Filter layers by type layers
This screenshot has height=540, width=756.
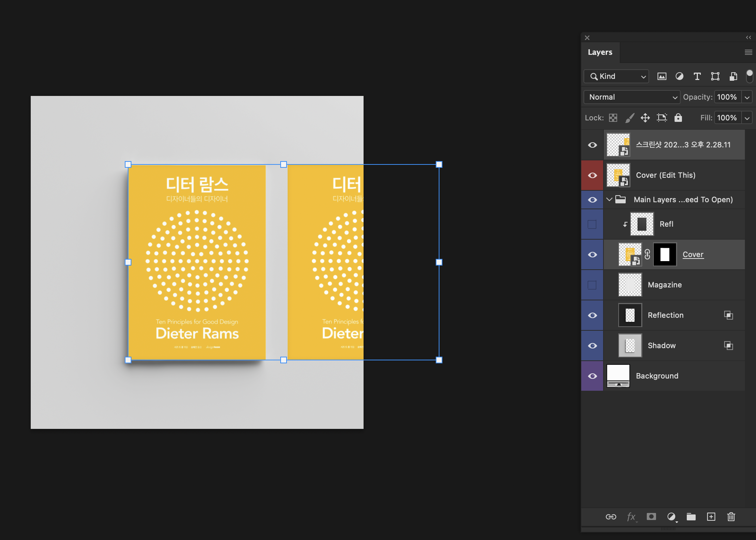click(697, 76)
